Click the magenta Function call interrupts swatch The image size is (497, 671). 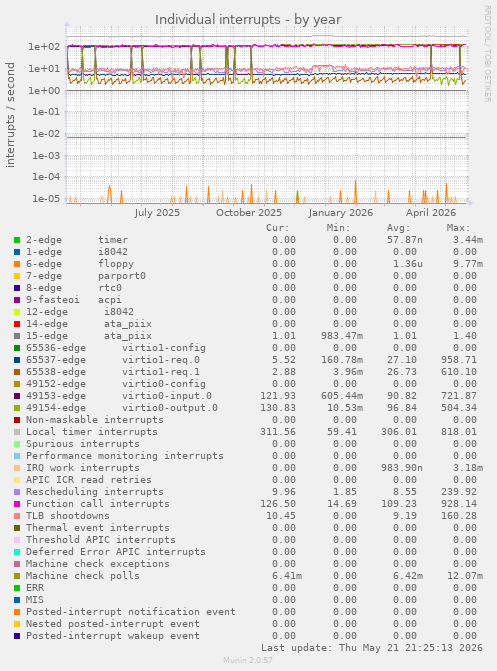tap(17, 505)
